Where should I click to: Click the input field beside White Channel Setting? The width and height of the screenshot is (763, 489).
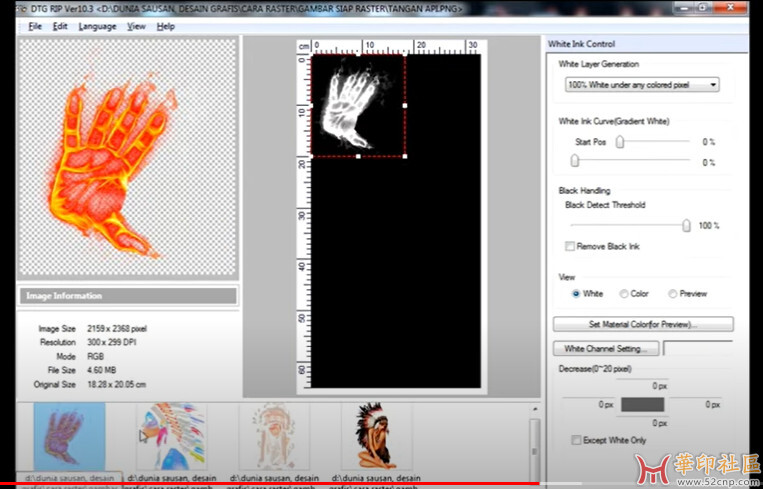coord(698,348)
